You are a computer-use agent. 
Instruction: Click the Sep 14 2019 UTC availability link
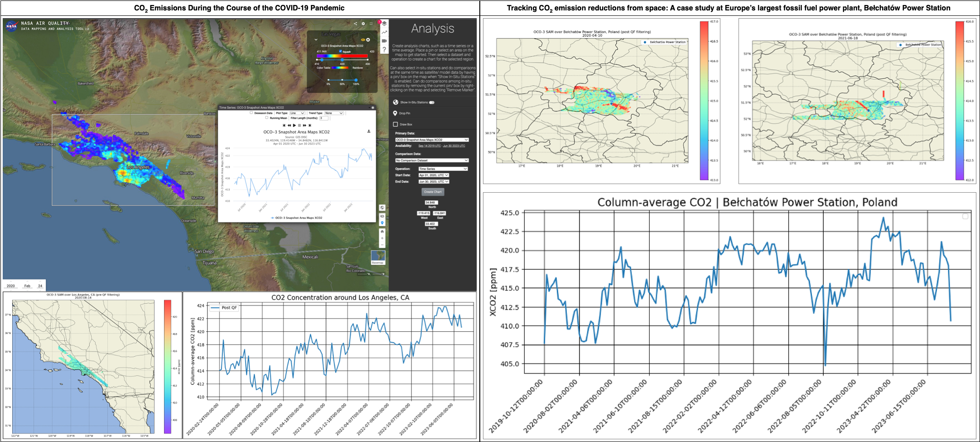430,146
